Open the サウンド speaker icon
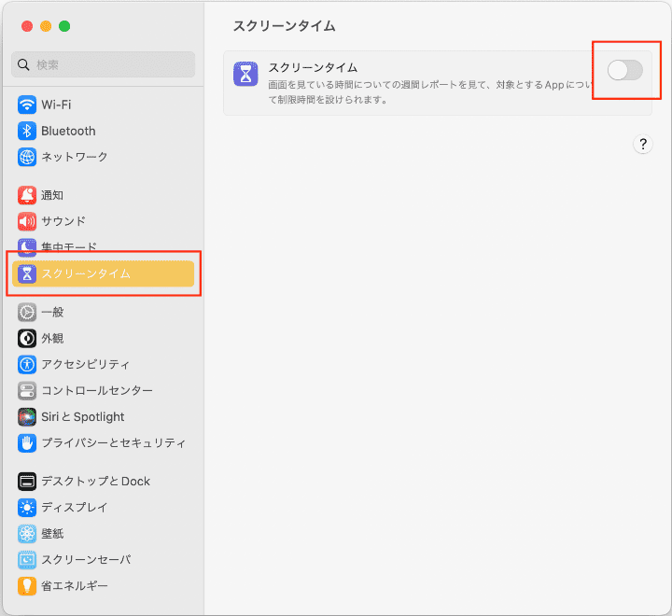 pos(27,221)
